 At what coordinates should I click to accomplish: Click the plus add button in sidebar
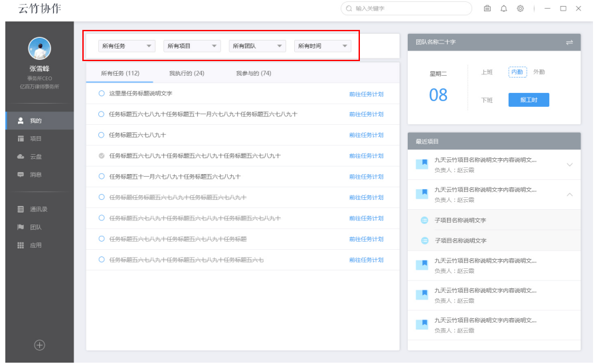pyautogui.click(x=39, y=345)
